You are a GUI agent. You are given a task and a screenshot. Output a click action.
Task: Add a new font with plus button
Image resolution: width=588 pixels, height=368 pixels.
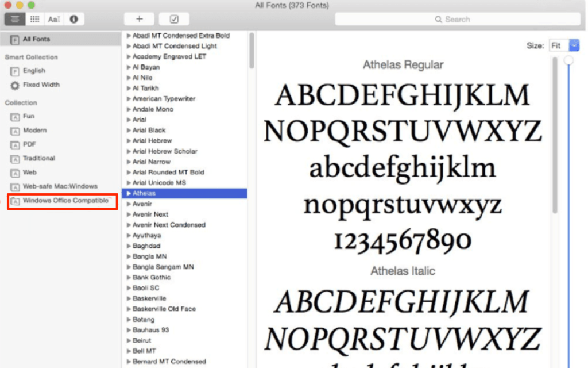pos(139,19)
